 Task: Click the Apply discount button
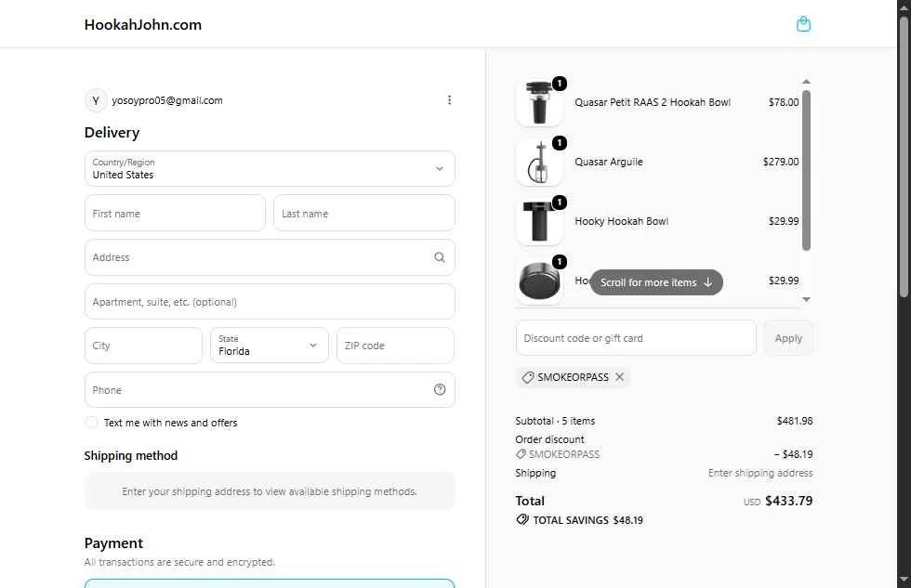click(x=788, y=338)
